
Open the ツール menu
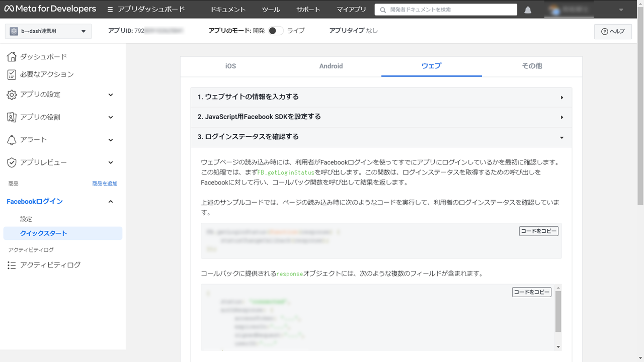point(271,10)
